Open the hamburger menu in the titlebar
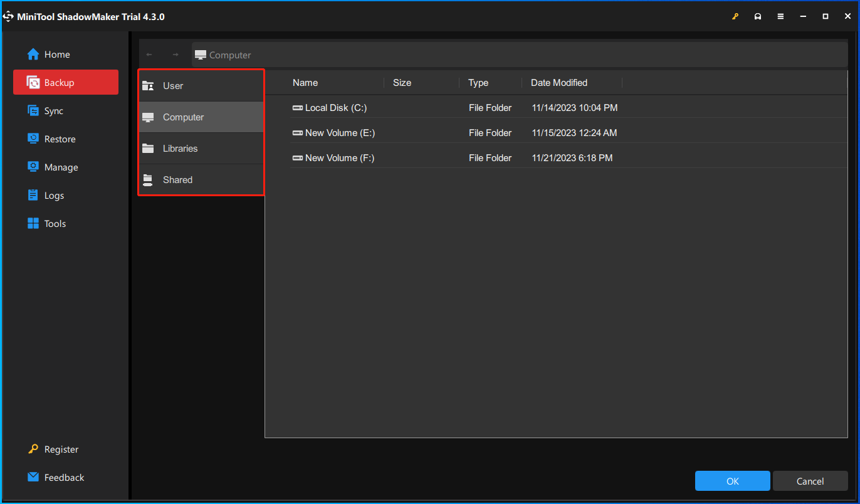Screen dimensions: 860x504 click(780, 16)
